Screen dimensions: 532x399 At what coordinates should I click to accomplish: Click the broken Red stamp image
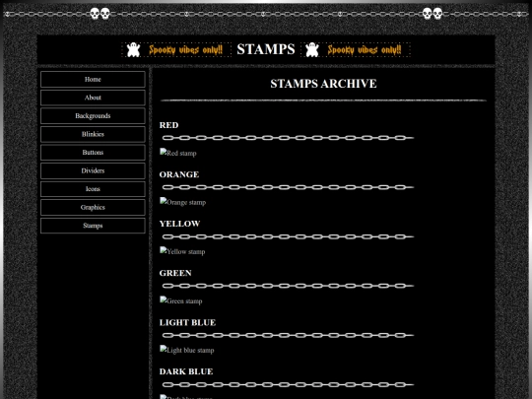[178, 153]
